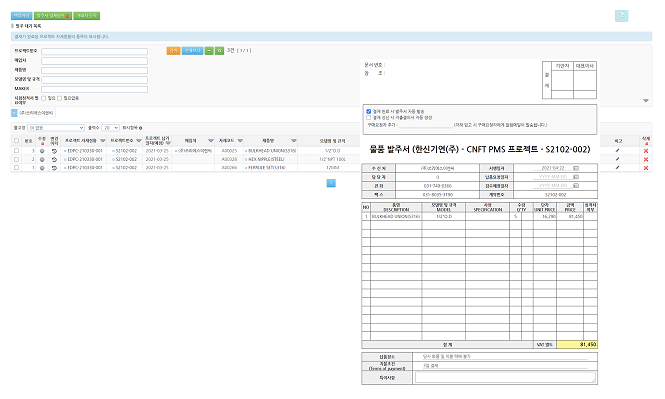The image size is (665, 399).
Task: Focus the supplier (매입처) search field
Action: pos(94,61)
